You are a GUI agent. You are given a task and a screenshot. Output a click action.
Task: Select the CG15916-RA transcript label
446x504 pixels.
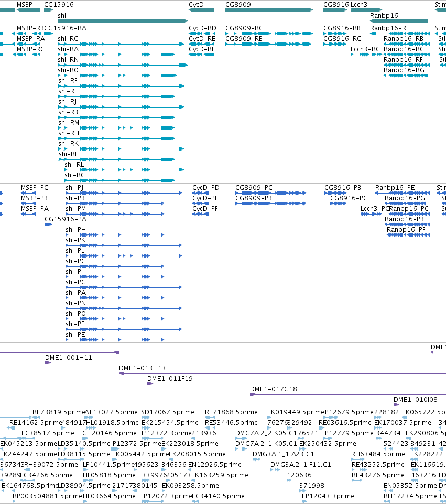click(65, 28)
